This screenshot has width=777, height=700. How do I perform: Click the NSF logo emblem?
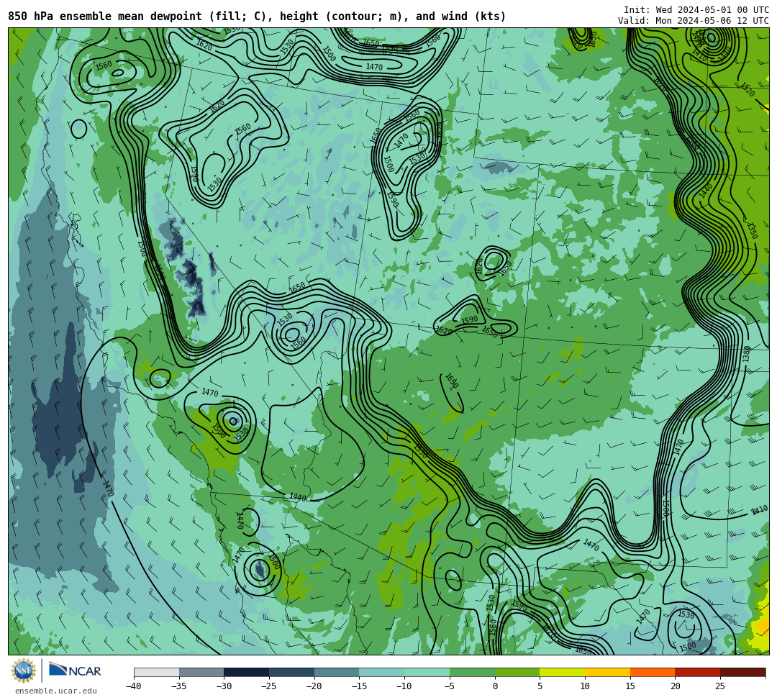click(x=24, y=671)
